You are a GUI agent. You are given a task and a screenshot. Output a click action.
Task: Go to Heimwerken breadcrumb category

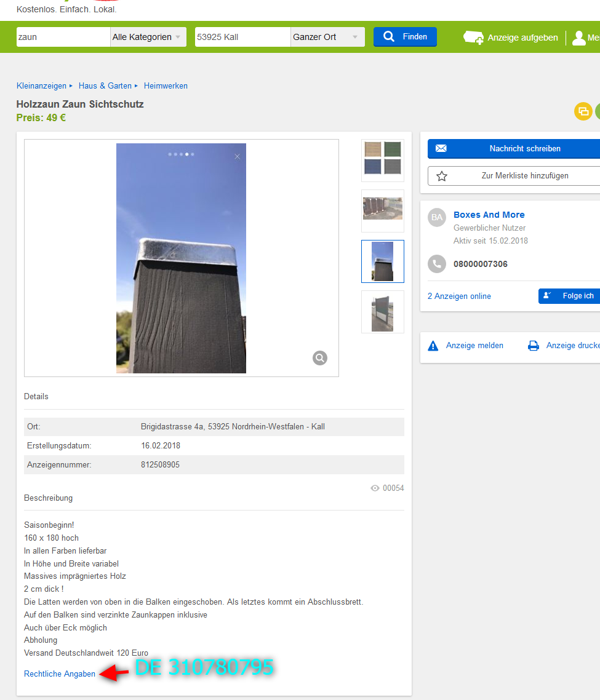coord(166,86)
